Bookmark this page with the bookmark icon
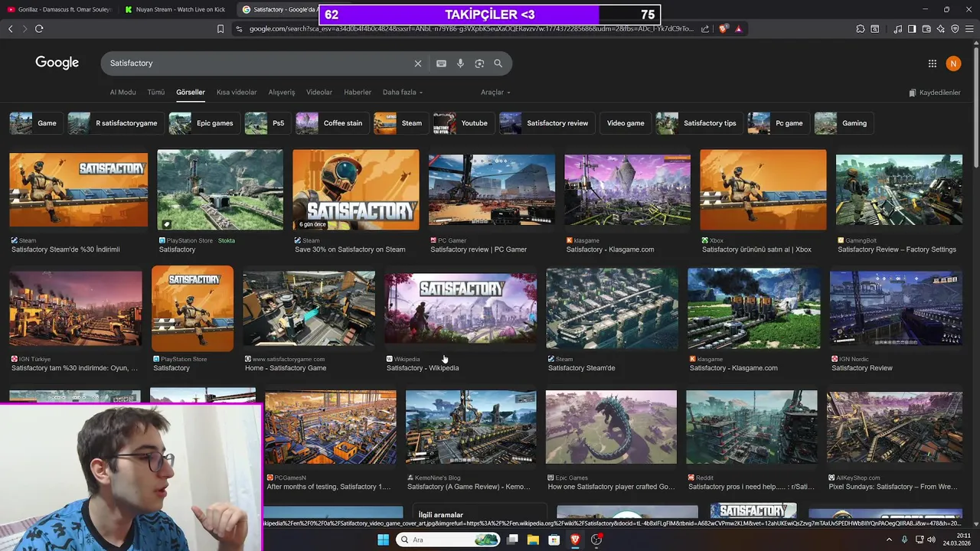Screen dimensions: 980x551 220,29
